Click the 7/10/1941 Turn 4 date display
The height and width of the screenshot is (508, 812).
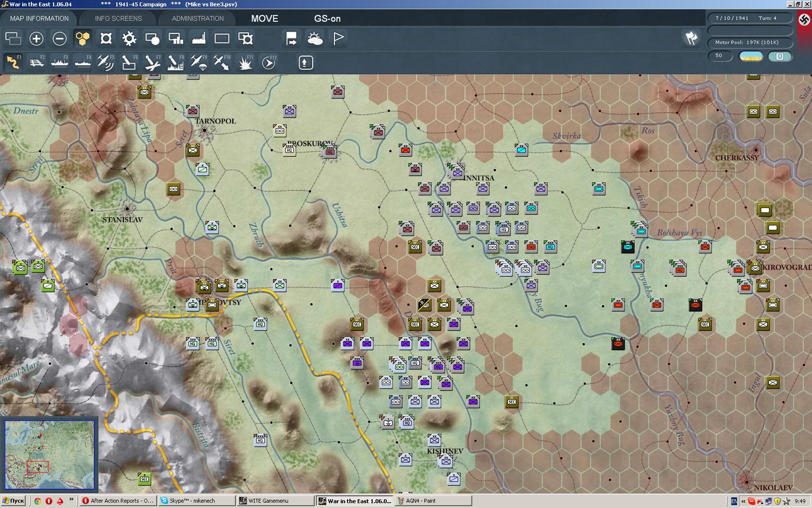(750, 18)
